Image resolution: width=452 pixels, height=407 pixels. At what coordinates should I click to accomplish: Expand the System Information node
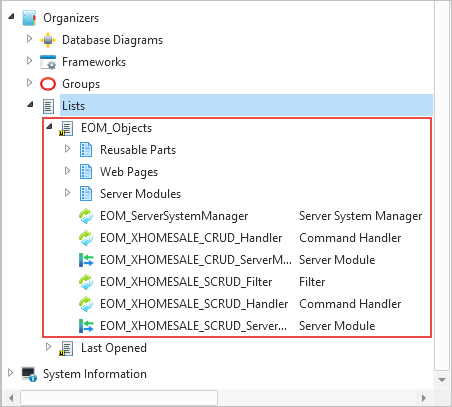coord(10,373)
